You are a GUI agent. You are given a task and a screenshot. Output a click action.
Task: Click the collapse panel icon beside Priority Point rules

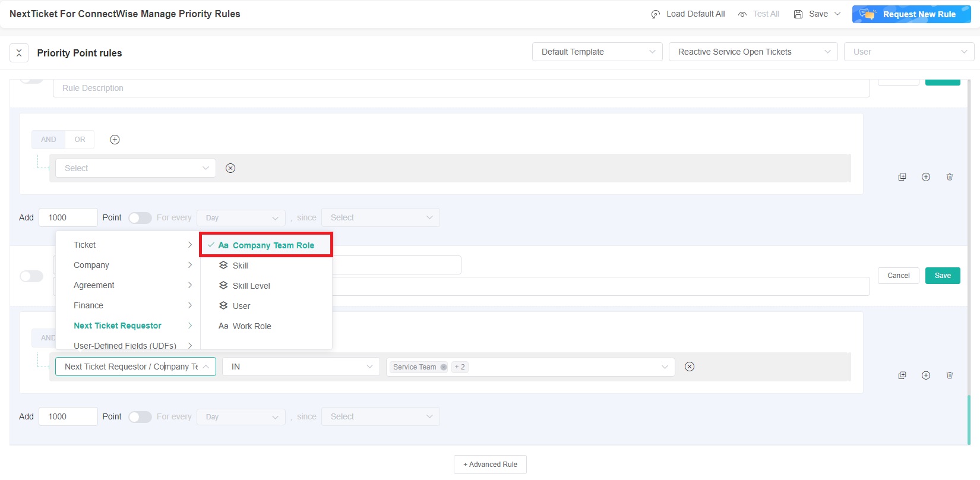tap(19, 53)
